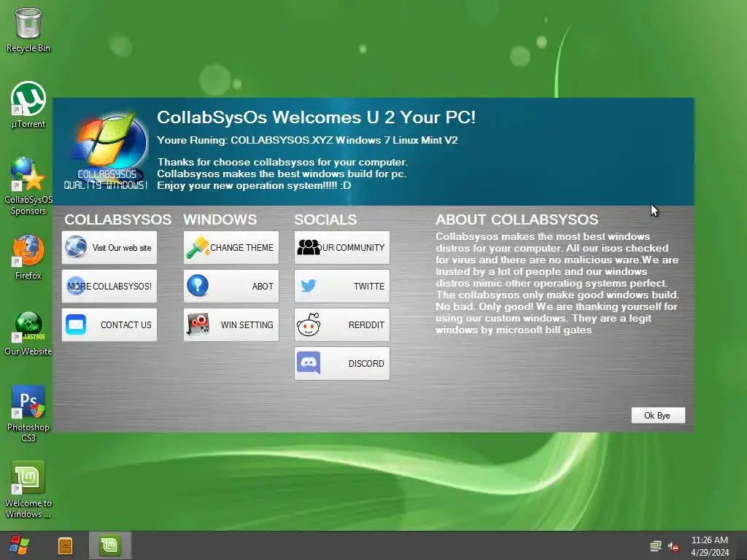Click the gears icon on WIN SETTING
Image resolution: width=747 pixels, height=560 pixels.
[x=198, y=324]
